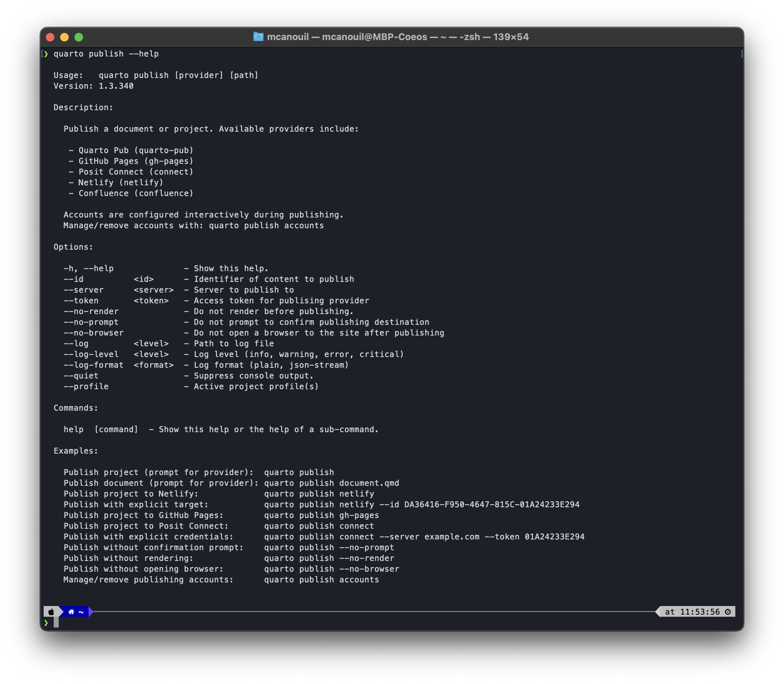Screen dimensions: 784x684
Task: Click 'Log level (info, warning, error, critical)' description
Action: [x=299, y=354]
